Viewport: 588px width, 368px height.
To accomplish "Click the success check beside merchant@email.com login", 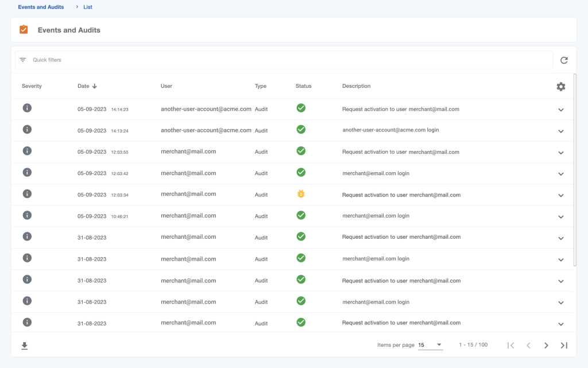I will (x=301, y=173).
